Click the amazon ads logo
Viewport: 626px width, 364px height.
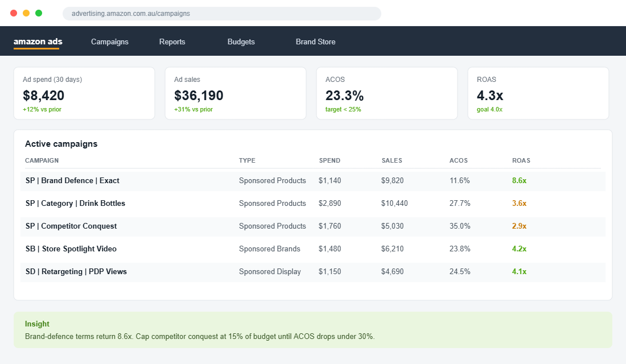pyautogui.click(x=38, y=42)
